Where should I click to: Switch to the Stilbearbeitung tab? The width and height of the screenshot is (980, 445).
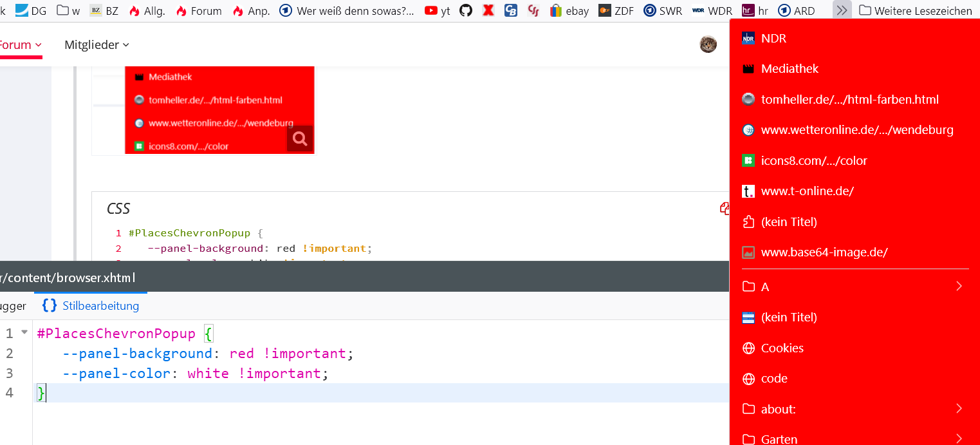coord(91,305)
